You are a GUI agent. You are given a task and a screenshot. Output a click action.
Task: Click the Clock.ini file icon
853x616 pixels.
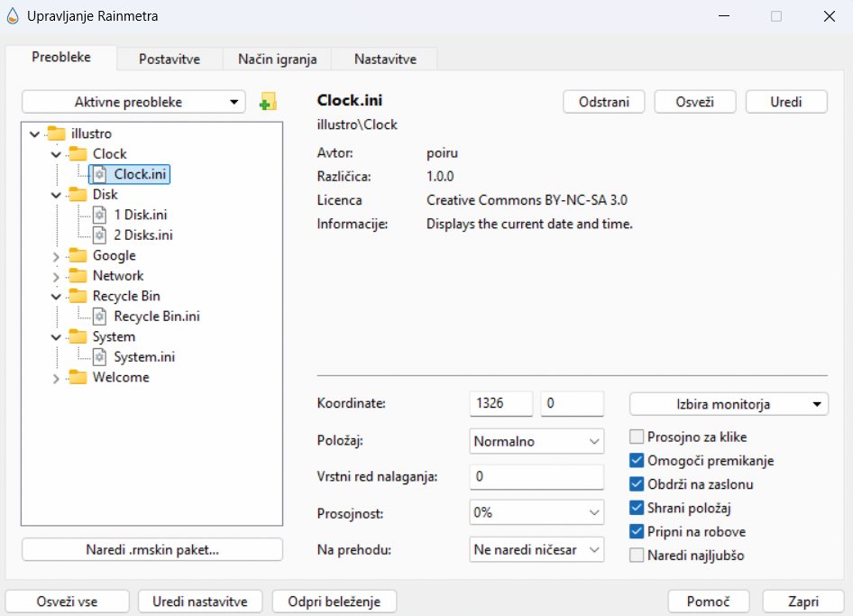pos(99,174)
